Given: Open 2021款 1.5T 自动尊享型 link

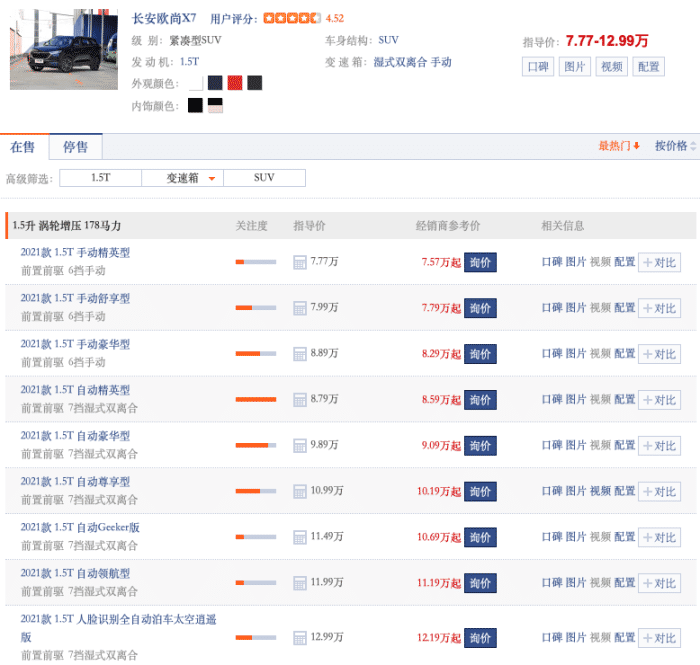Looking at the screenshot, I should coord(75,482).
